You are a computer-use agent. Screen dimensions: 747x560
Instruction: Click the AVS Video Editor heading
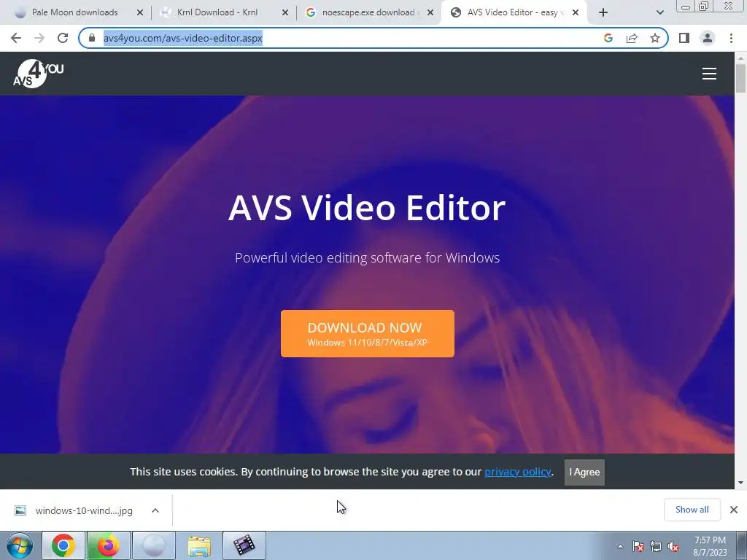coord(367,208)
